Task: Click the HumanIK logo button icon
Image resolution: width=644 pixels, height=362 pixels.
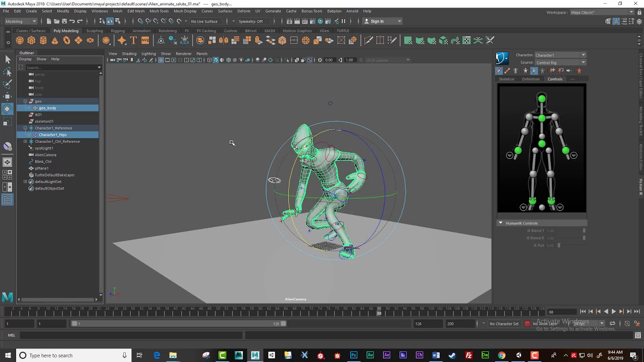Action: pos(502,58)
